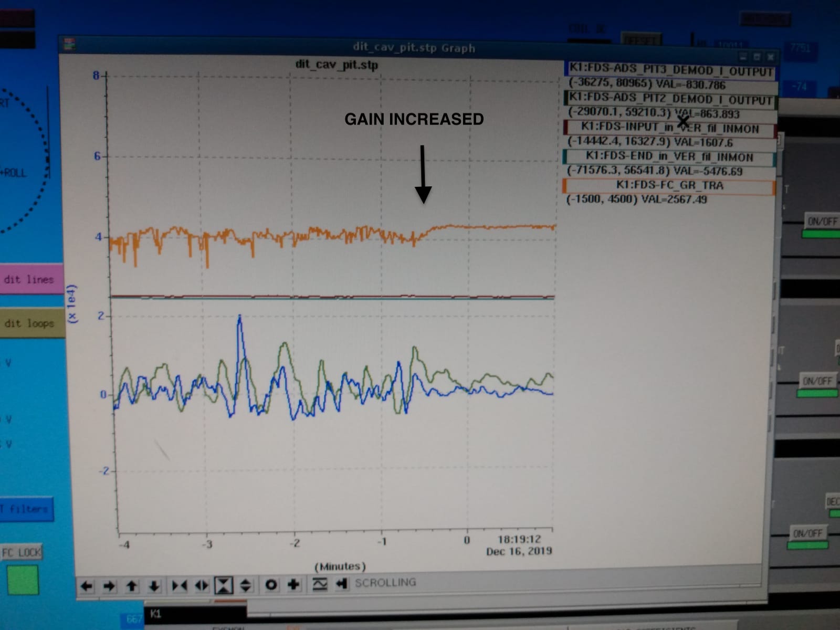Viewport: 840px width, 630px height.
Task: Maximize the dit_cav_pit.stp Graph window
Action: (x=757, y=56)
